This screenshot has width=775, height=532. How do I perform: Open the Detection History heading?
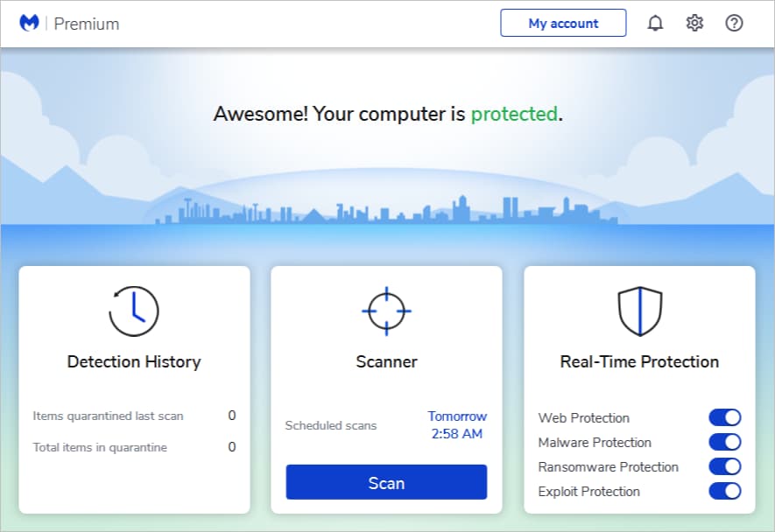pos(134,361)
